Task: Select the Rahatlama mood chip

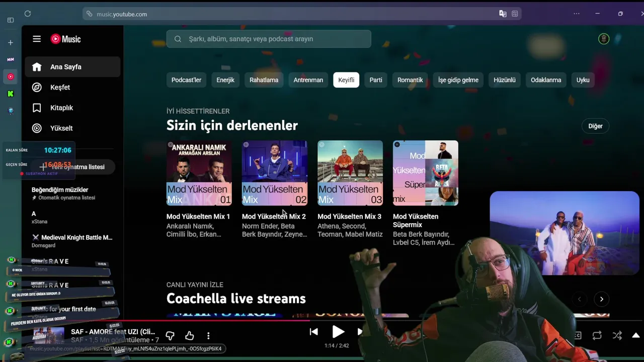Action: 264,80
